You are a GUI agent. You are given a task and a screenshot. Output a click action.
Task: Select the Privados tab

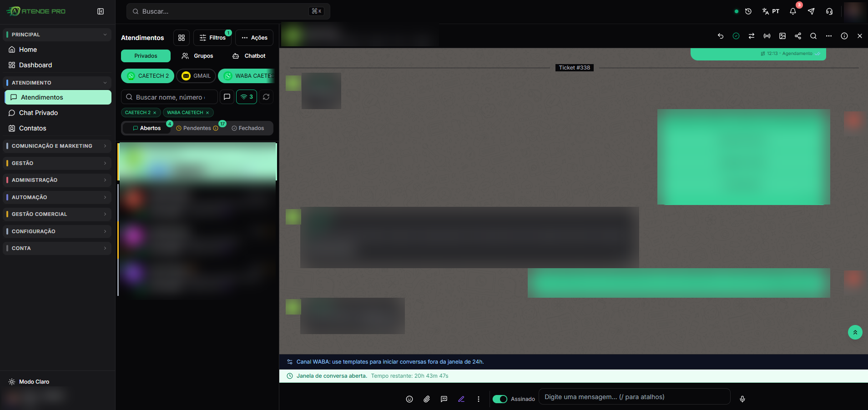146,56
